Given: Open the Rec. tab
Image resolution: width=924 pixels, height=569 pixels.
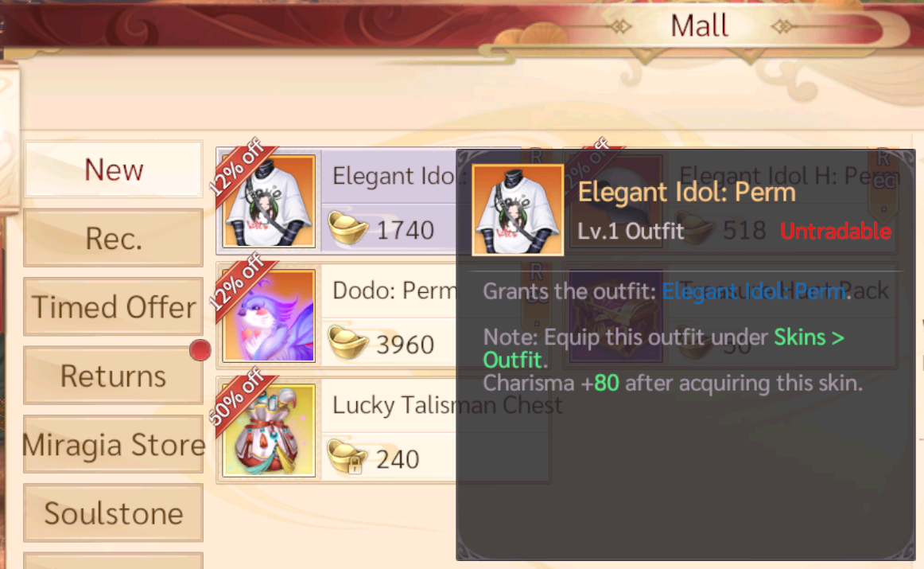Looking at the screenshot, I should click(113, 238).
